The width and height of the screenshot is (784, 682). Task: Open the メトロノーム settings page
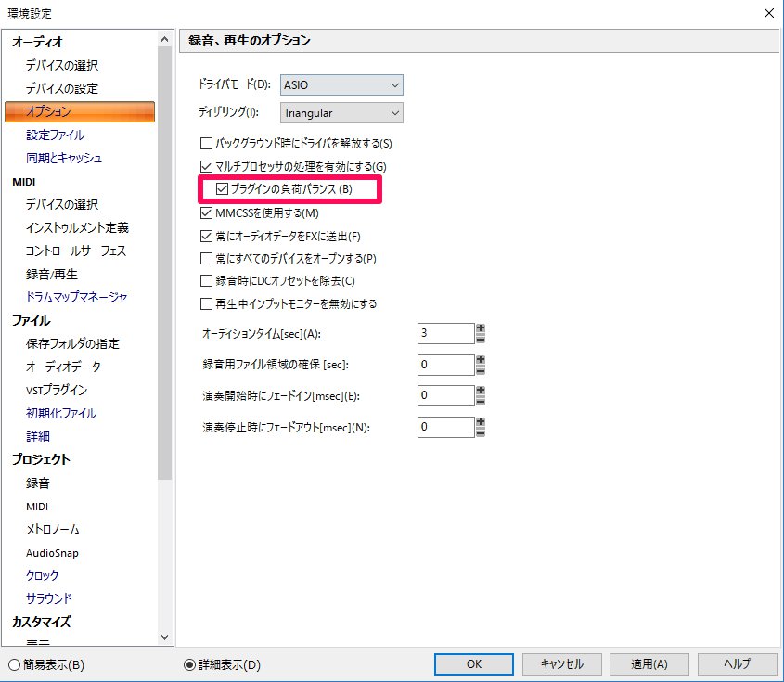click(53, 529)
